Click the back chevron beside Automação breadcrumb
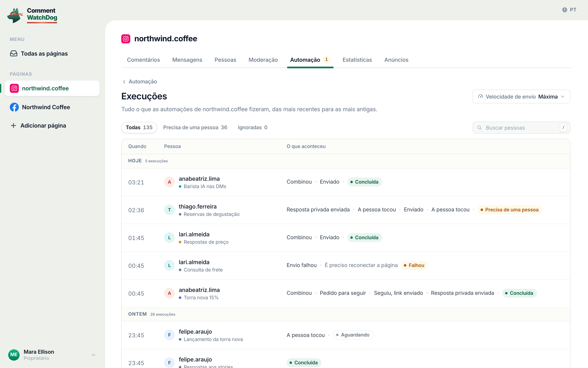The width and height of the screenshot is (588, 368). pos(124,82)
